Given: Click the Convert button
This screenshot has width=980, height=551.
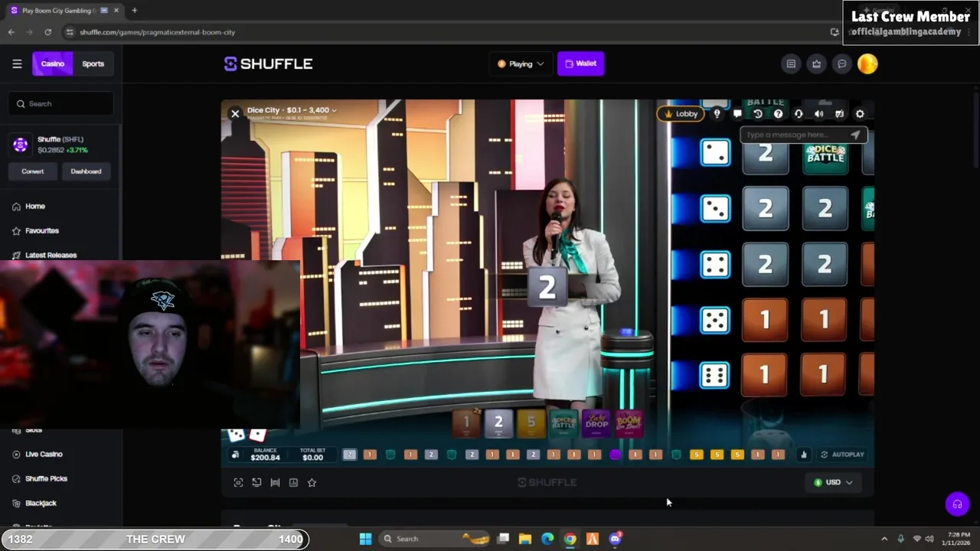Looking at the screenshot, I should [33, 171].
